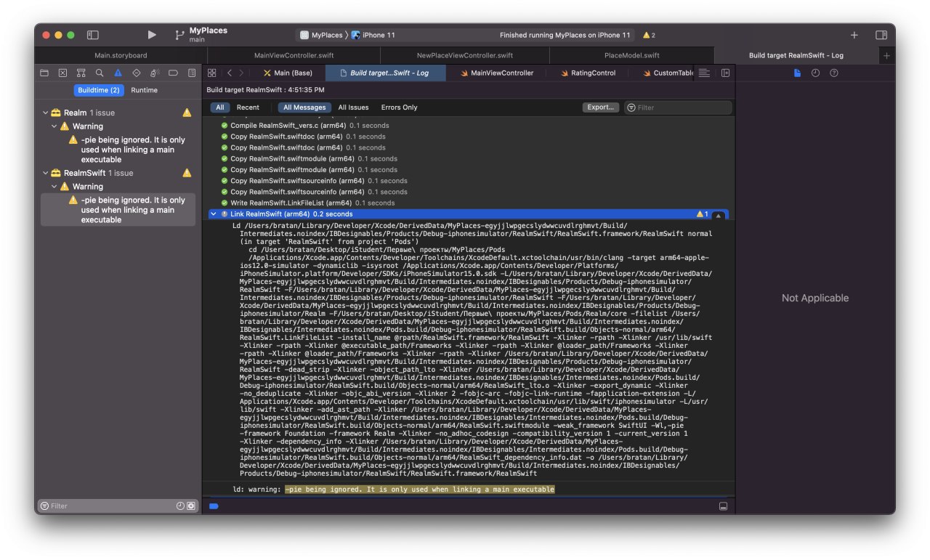
Task: Select the All Messages filter
Action: 304,107
